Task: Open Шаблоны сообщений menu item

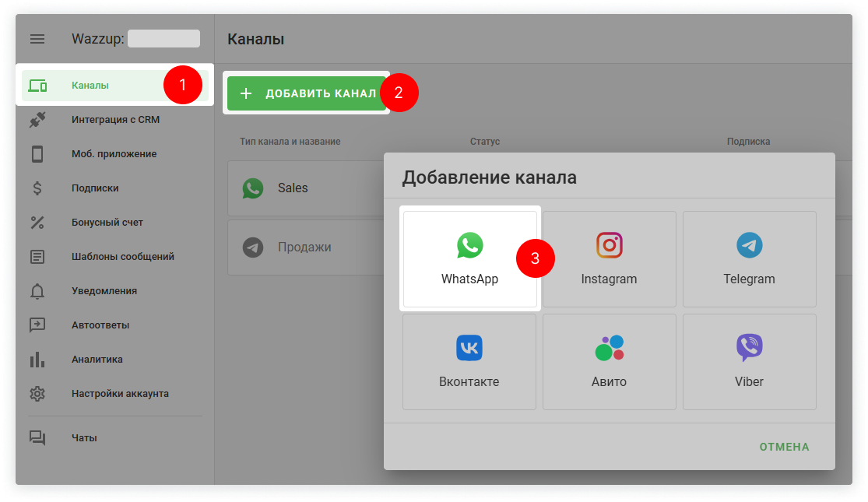Action: 122,257
